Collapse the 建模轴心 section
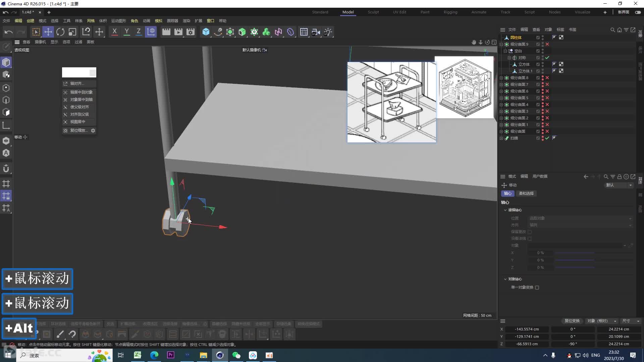Image resolution: width=644 pixels, height=362 pixels. tap(505, 210)
